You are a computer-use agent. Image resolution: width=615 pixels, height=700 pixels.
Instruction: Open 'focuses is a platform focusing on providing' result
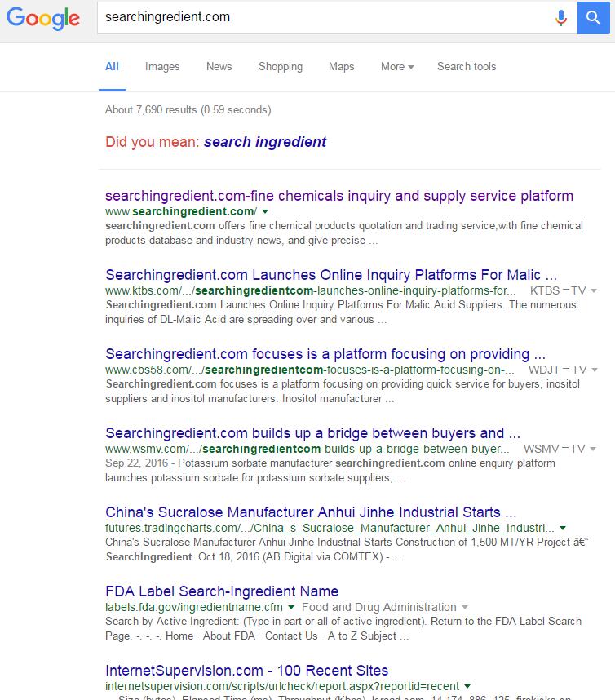point(325,354)
